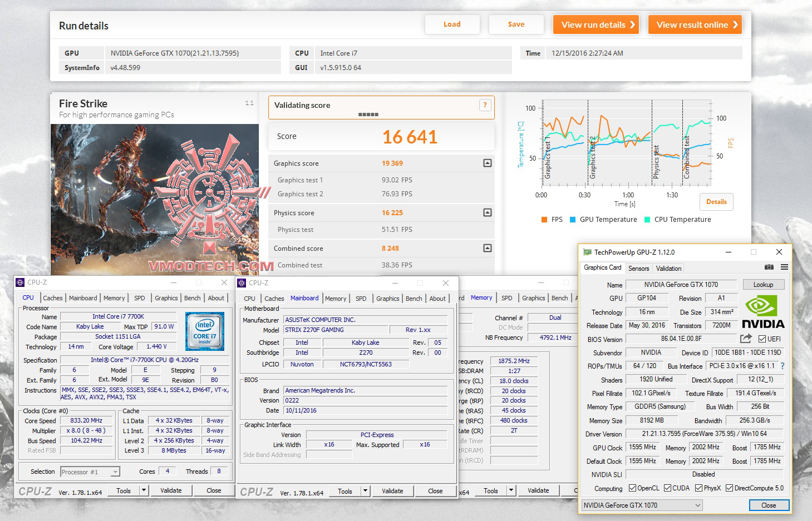Image resolution: width=812 pixels, height=521 pixels.
Task: Click the orange FPS legend swatch
Action: [x=544, y=220]
